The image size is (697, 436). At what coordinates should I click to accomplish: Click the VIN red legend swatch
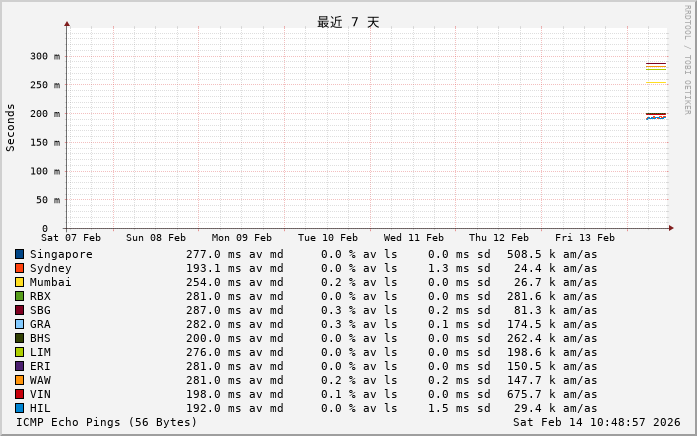19,394
